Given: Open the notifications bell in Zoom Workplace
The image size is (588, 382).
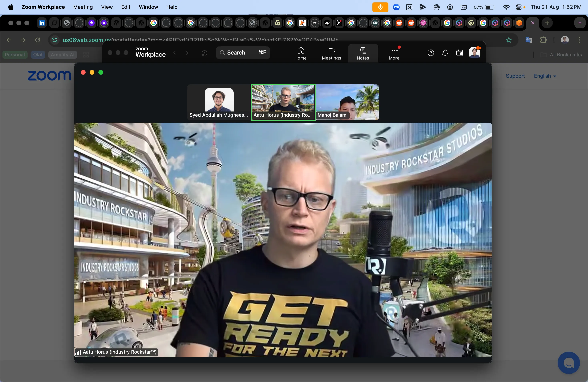Looking at the screenshot, I should (445, 53).
